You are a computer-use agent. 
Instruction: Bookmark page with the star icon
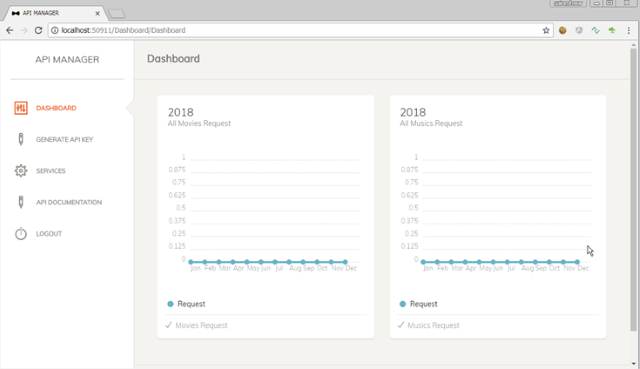coord(546,30)
